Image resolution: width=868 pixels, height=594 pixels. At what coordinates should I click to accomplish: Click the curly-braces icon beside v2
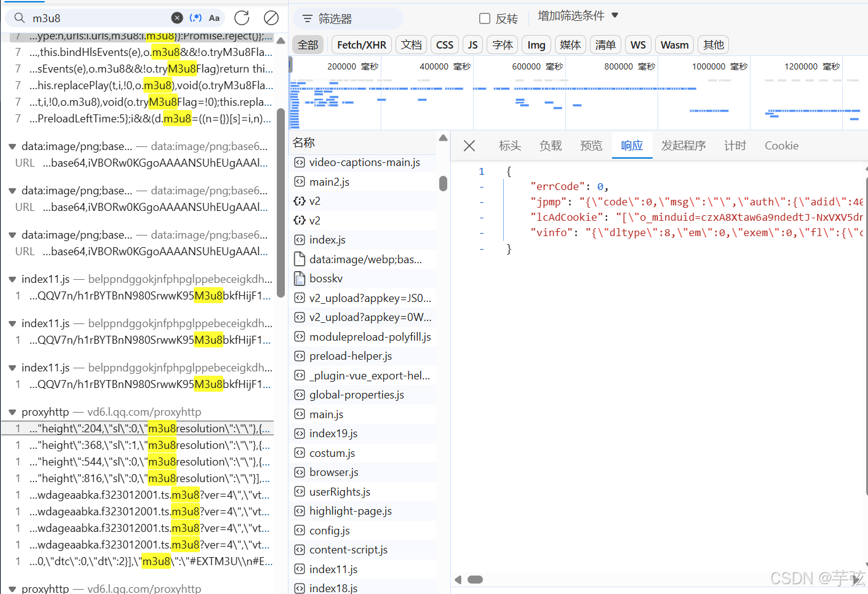[x=299, y=200]
